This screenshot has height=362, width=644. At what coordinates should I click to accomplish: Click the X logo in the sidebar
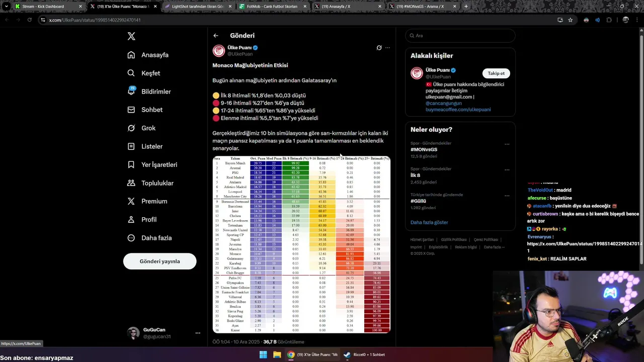[131, 36]
